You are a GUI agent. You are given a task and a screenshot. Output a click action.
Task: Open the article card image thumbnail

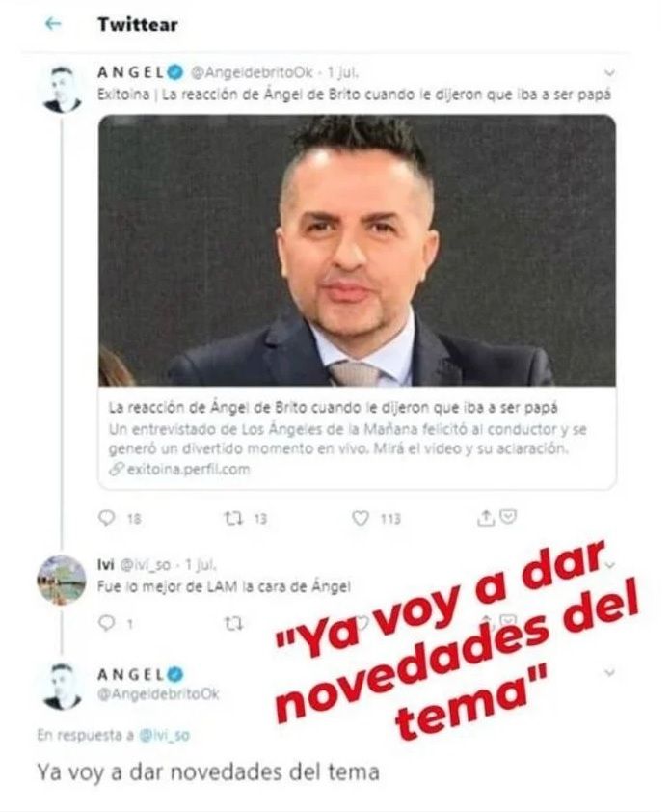[358, 251]
